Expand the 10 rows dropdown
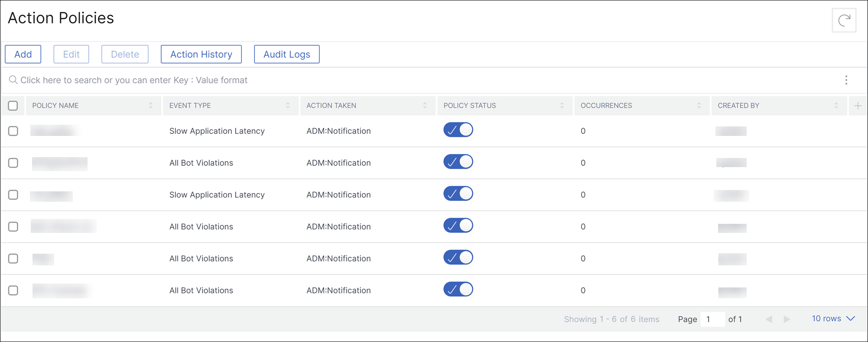 [x=833, y=319]
